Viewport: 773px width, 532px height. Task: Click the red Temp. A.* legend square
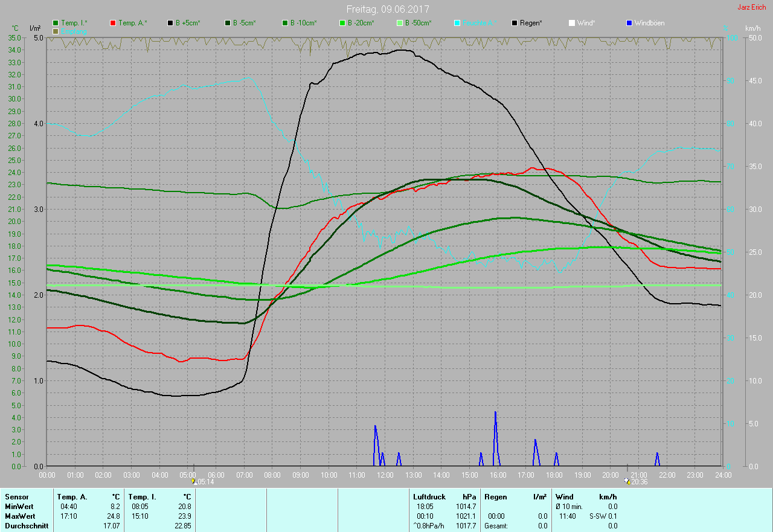coord(113,23)
